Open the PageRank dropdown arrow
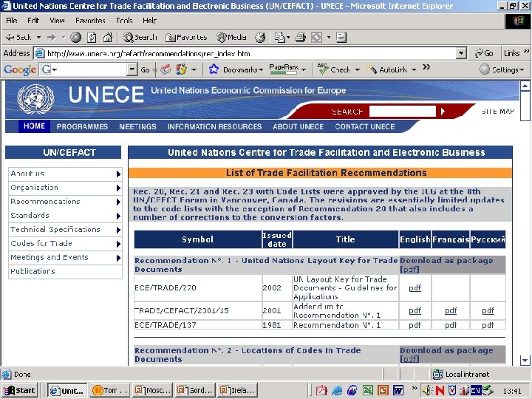 pyautogui.click(x=304, y=70)
